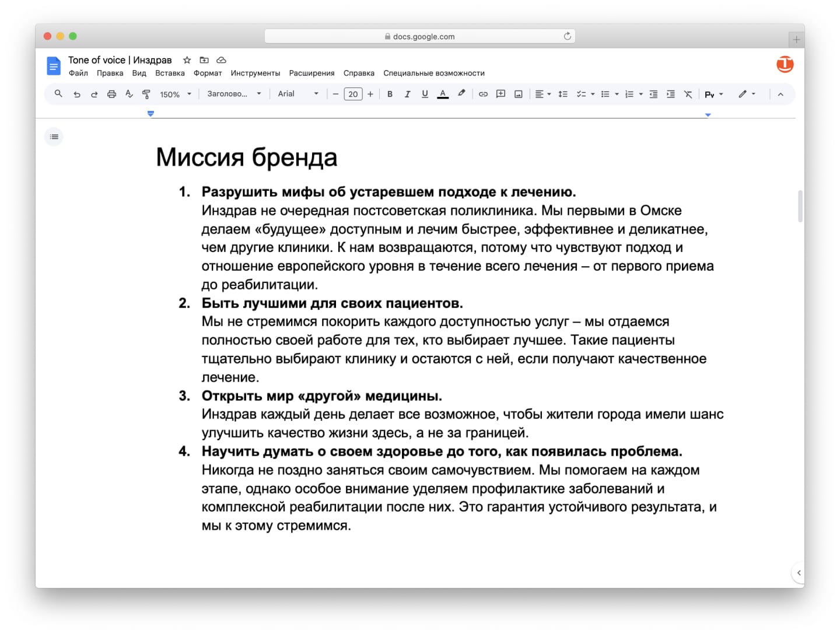
Task: Open the 150% zoom dropdown
Action: pyautogui.click(x=176, y=94)
